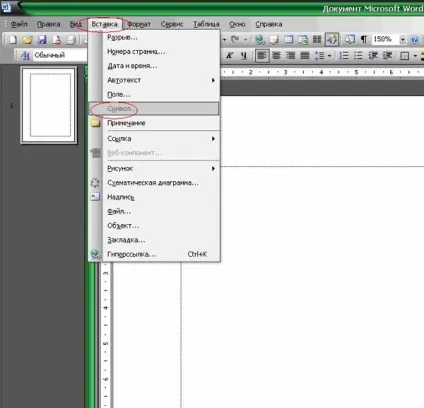Click the Redo arrow icon
The image size is (424, 408).
coord(235,39)
